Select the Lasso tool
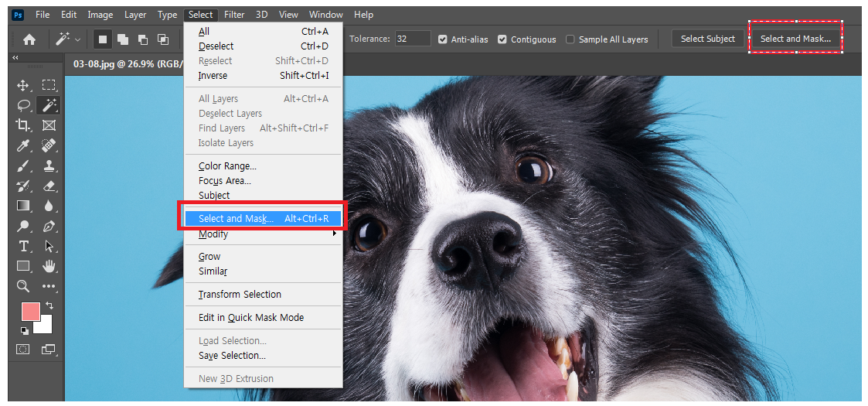The image size is (868, 406). (x=22, y=105)
